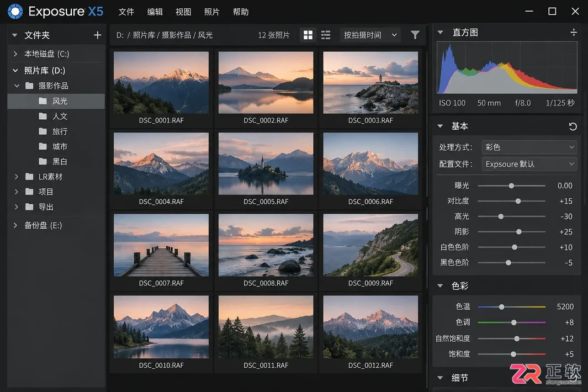This screenshot has width=588, height=392.
Task: Select thumbnail DSC_0003.RAF lighthouse photo
Action: click(370, 82)
